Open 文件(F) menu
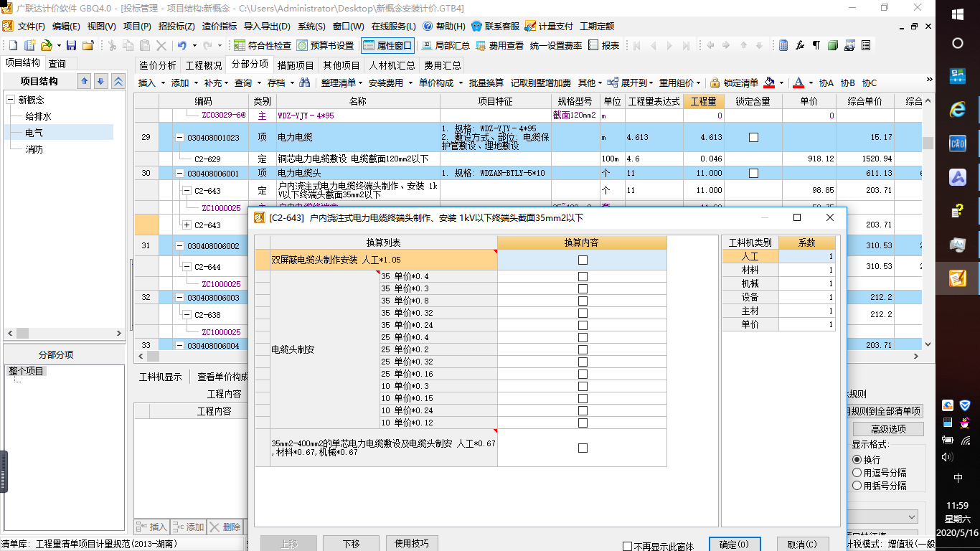980x551 pixels. coord(32,27)
